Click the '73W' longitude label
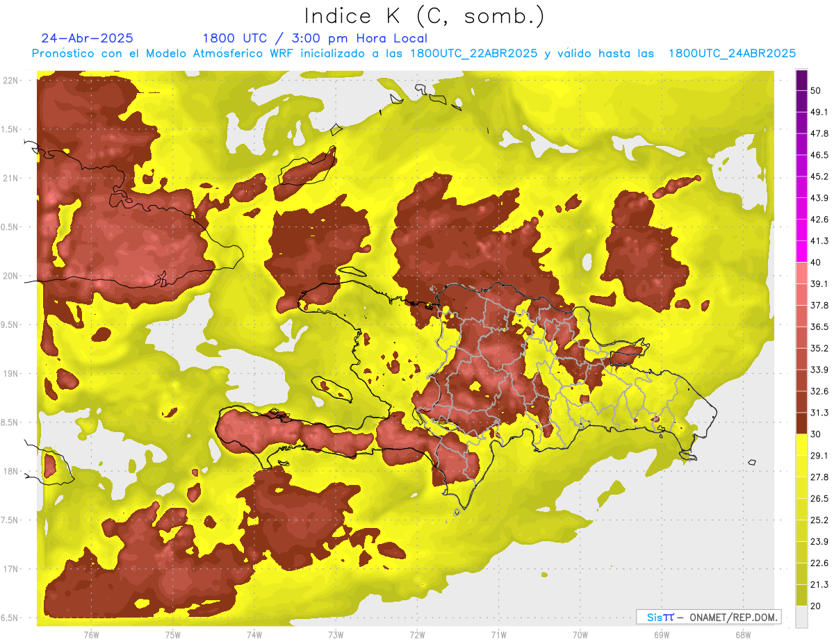 (336, 635)
